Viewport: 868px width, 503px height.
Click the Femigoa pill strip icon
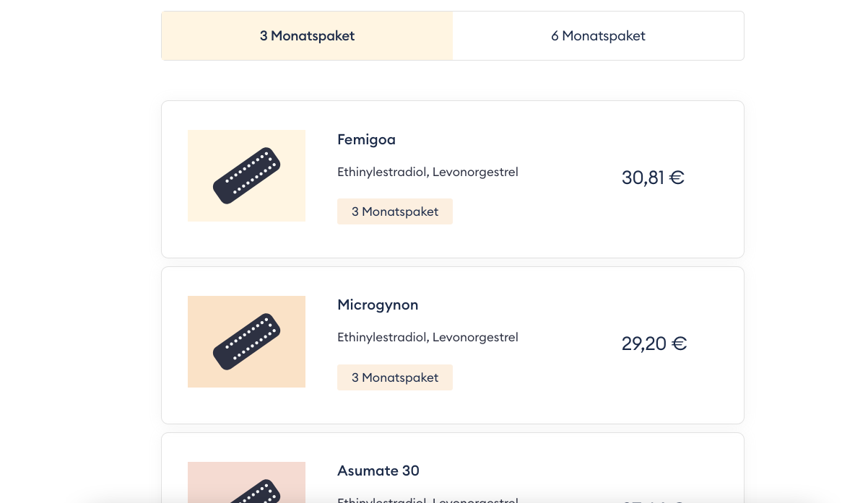point(246,176)
